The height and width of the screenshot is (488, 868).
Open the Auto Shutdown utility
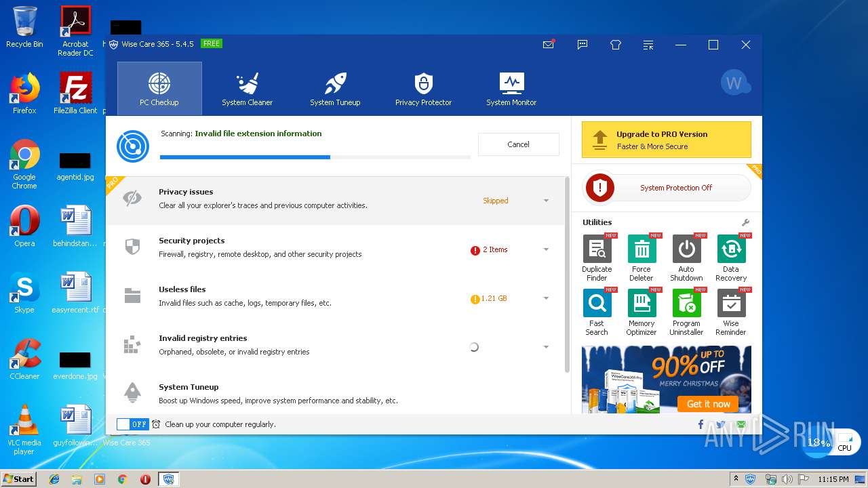pyautogui.click(x=686, y=258)
